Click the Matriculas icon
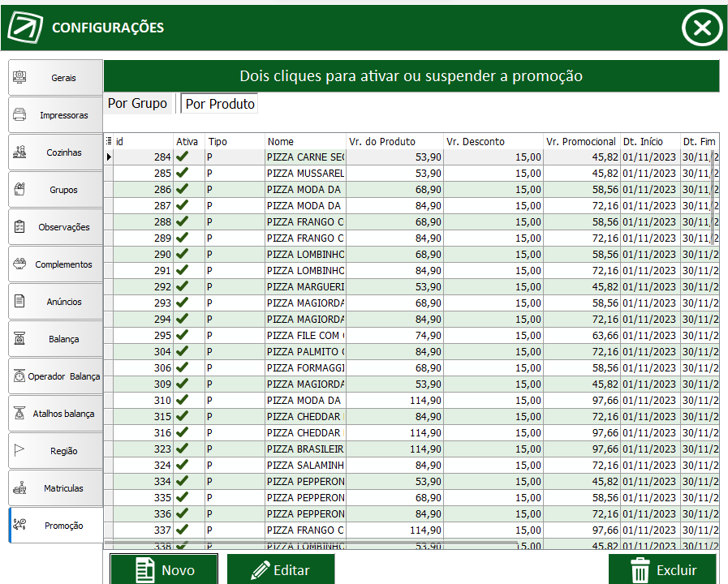The image size is (728, 584). (19, 487)
